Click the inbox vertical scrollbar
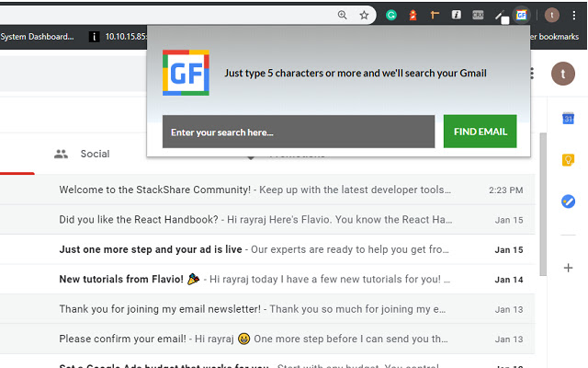The image size is (588, 368). (x=543, y=204)
